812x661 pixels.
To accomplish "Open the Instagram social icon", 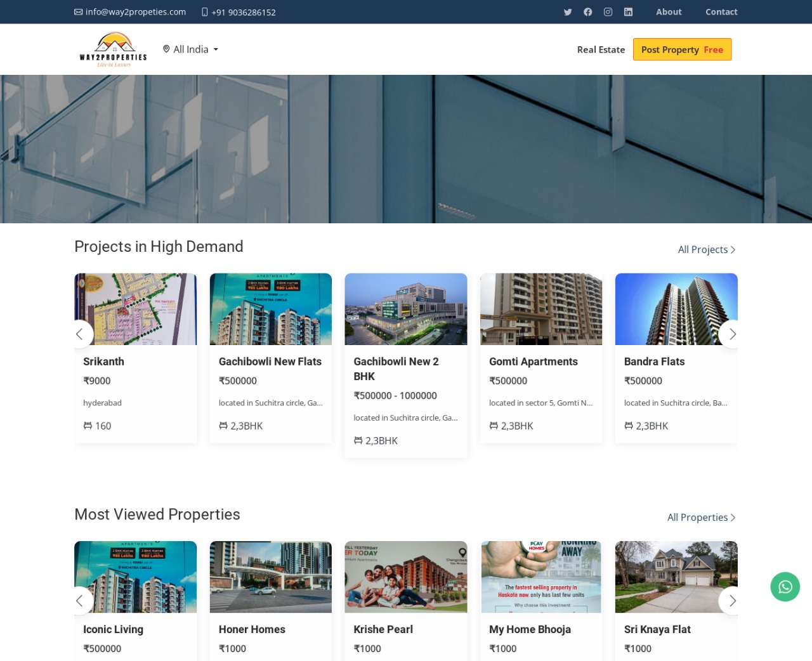I will (608, 12).
